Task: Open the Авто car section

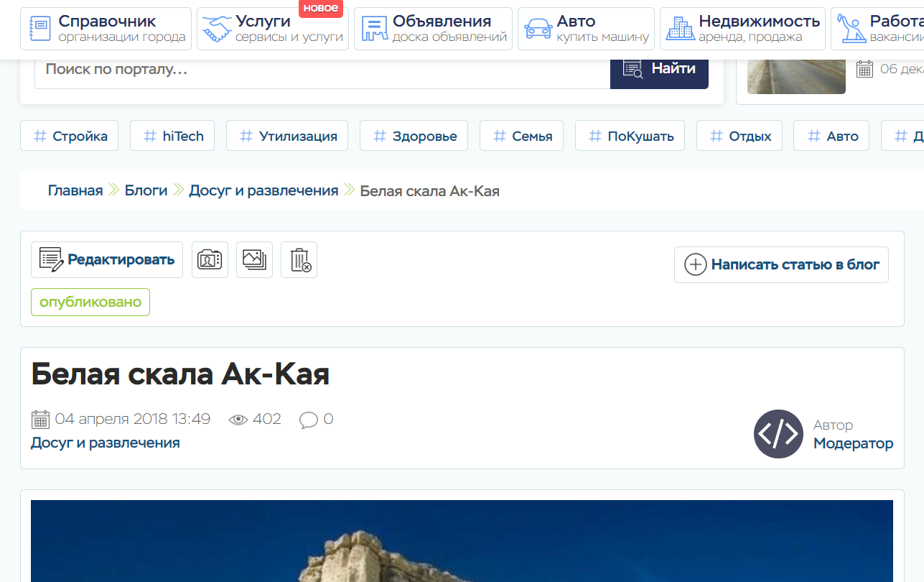Action: point(586,29)
